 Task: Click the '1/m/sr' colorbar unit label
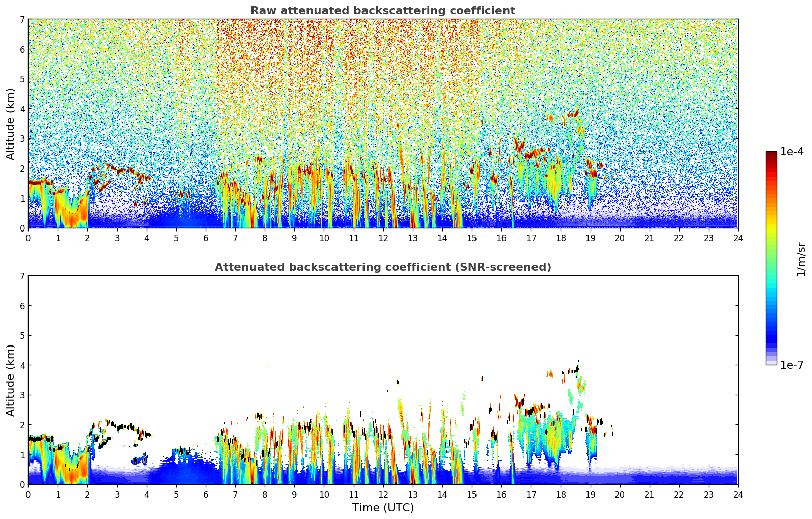click(x=801, y=259)
